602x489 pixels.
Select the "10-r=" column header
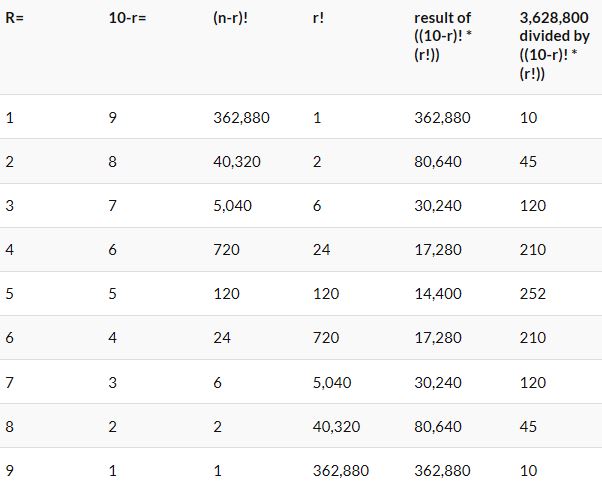coord(128,18)
